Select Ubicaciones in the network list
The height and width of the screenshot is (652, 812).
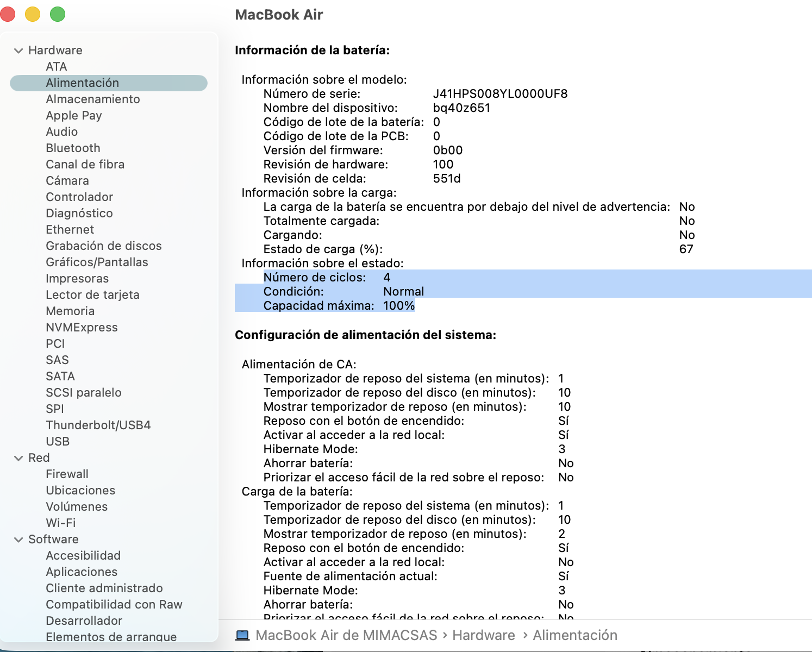click(80, 490)
